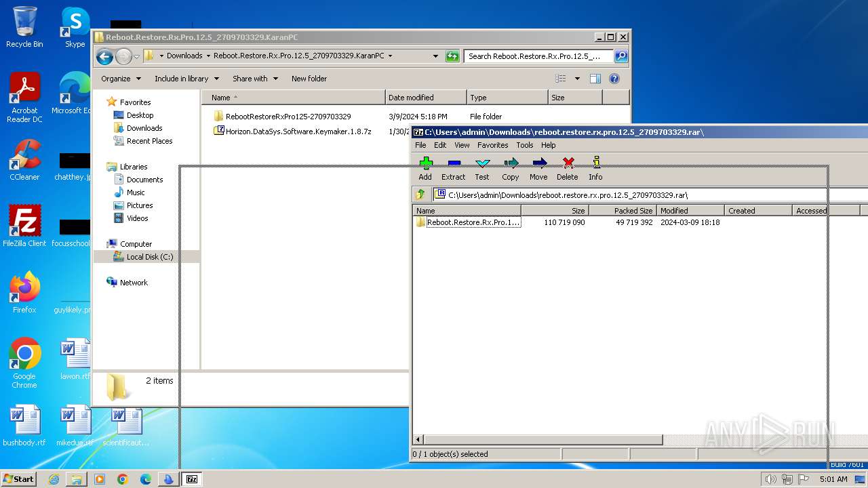Open Google Chrome desktop icon
The width and height of the screenshot is (868, 488).
click(24, 363)
